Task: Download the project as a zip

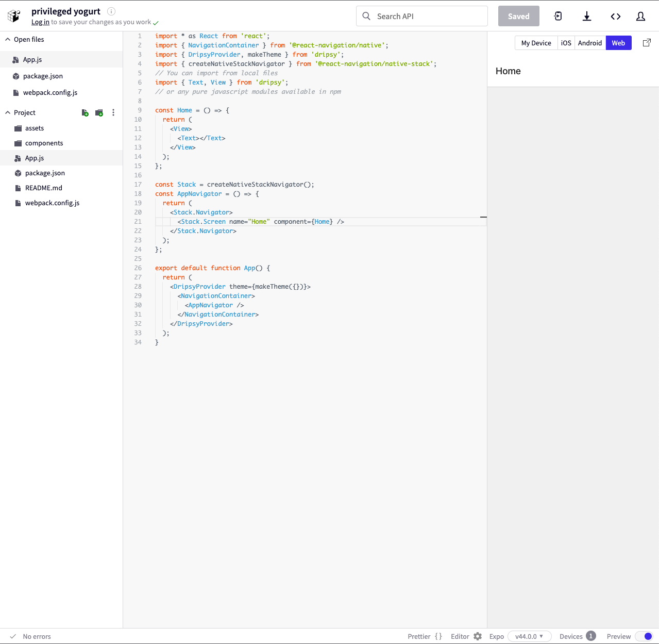Action: pyautogui.click(x=587, y=16)
